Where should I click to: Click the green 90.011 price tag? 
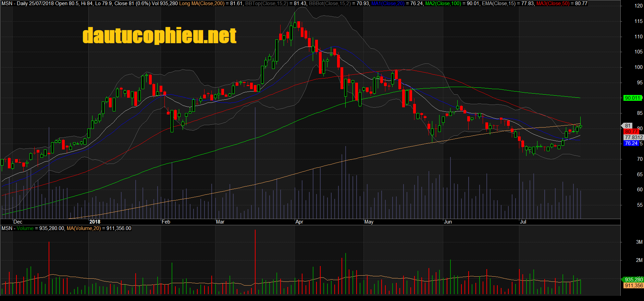632,98
